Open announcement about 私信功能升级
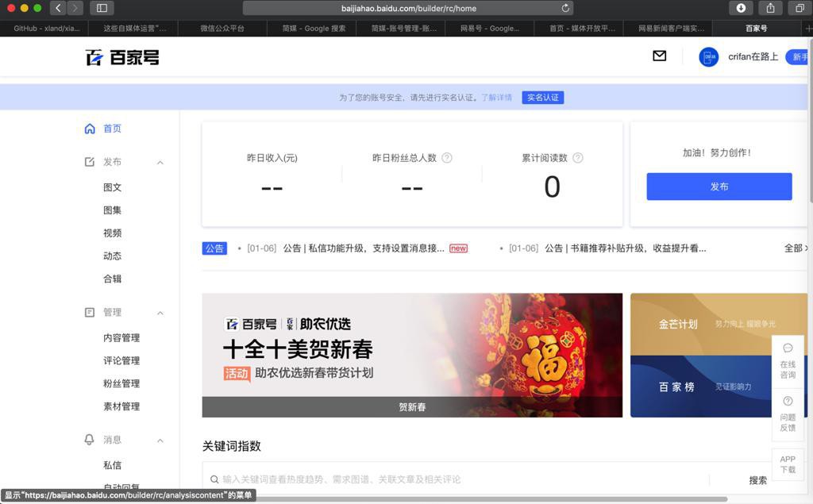Screen dimensions: 813x504 (364, 248)
